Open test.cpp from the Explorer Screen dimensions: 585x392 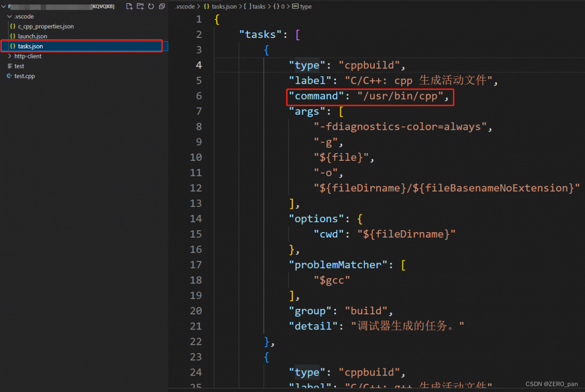click(25, 76)
